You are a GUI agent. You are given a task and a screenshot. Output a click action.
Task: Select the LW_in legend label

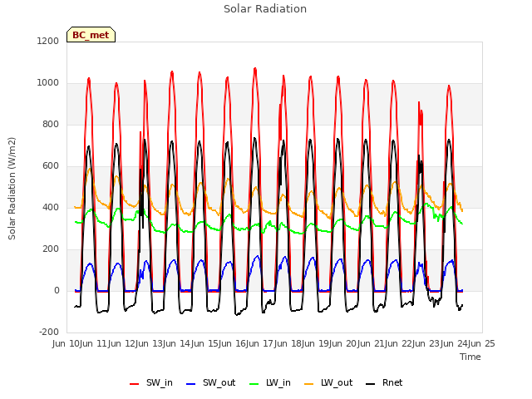pos(278,383)
